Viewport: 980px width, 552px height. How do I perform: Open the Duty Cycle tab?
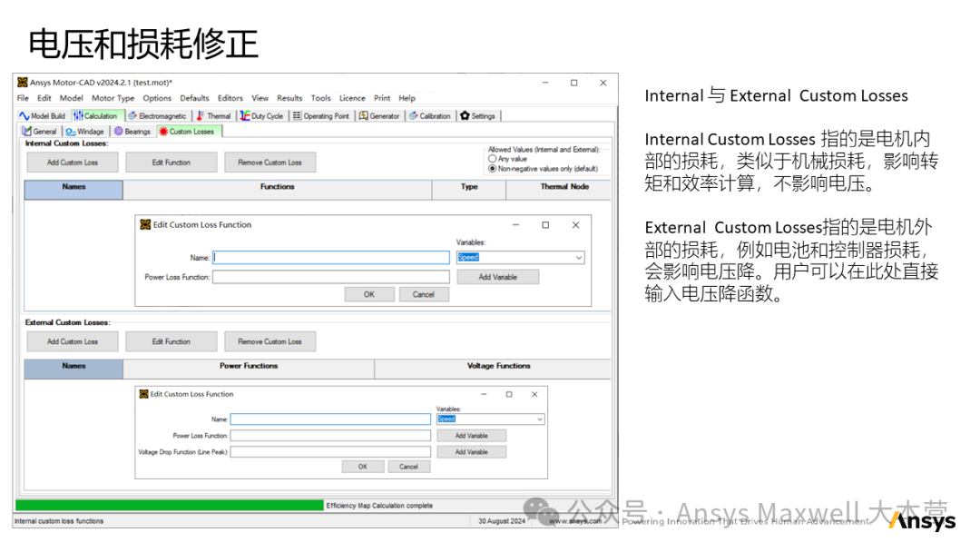pos(262,115)
